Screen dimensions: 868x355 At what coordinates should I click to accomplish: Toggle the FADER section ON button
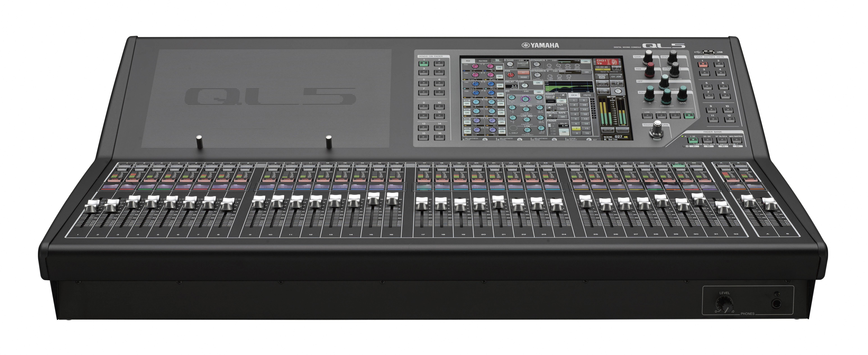(x=564, y=132)
